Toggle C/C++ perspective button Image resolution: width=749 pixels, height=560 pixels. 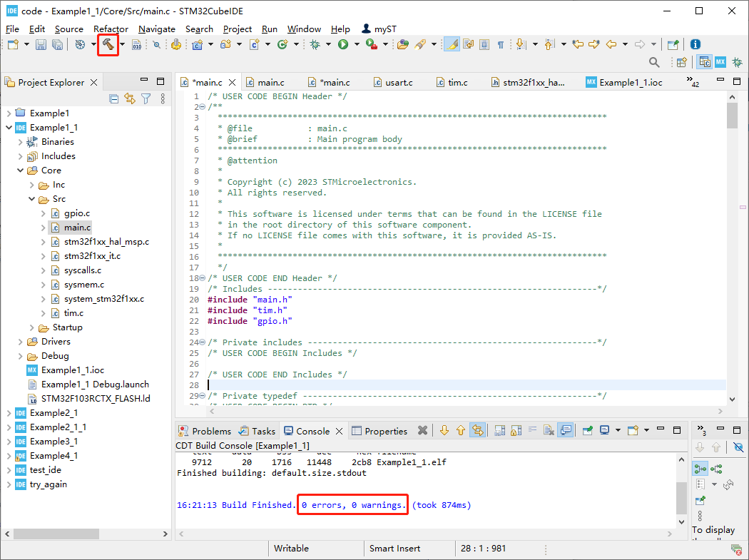[x=705, y=62]
